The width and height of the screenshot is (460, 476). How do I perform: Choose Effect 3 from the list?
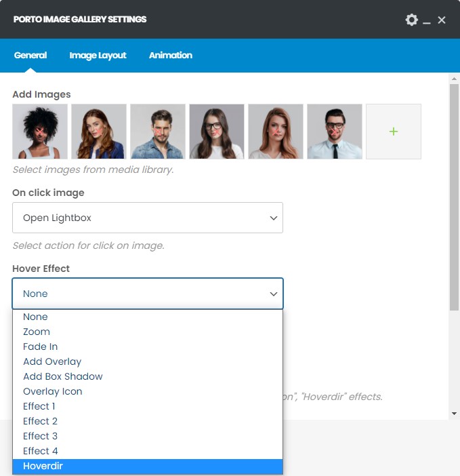point(148,435)
